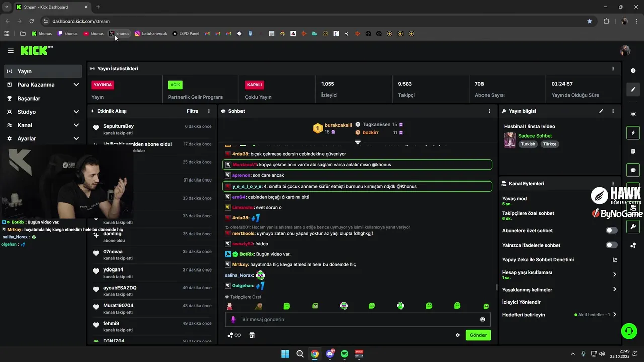Select Yayın in the left sidebar

click(x=43, y=71)
